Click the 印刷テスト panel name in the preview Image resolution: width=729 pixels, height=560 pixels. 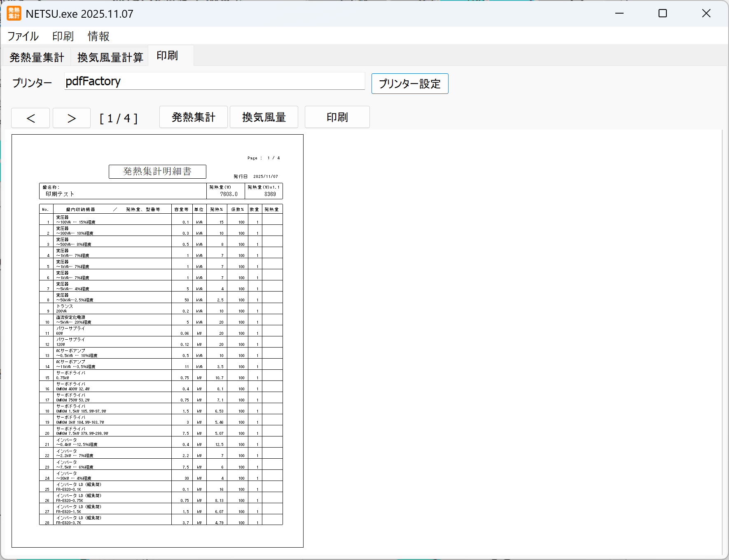(x=60, y=194)
